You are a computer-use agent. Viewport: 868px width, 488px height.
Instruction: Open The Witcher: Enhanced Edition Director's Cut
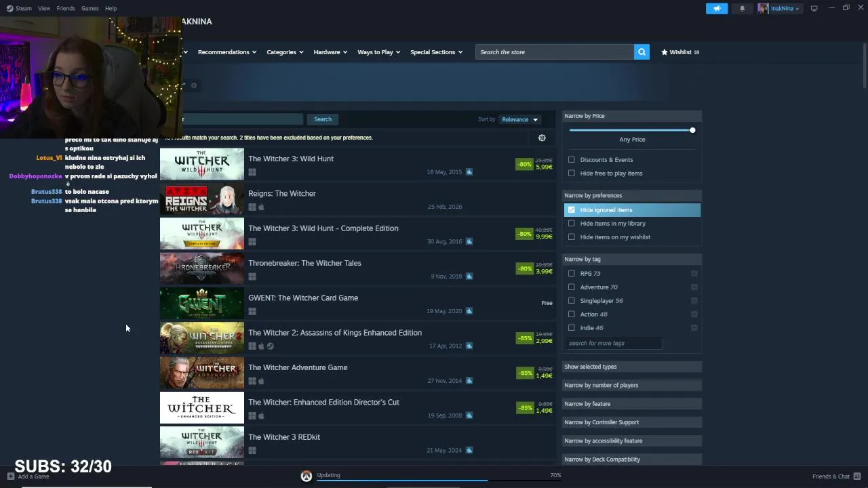pos(357,408)
